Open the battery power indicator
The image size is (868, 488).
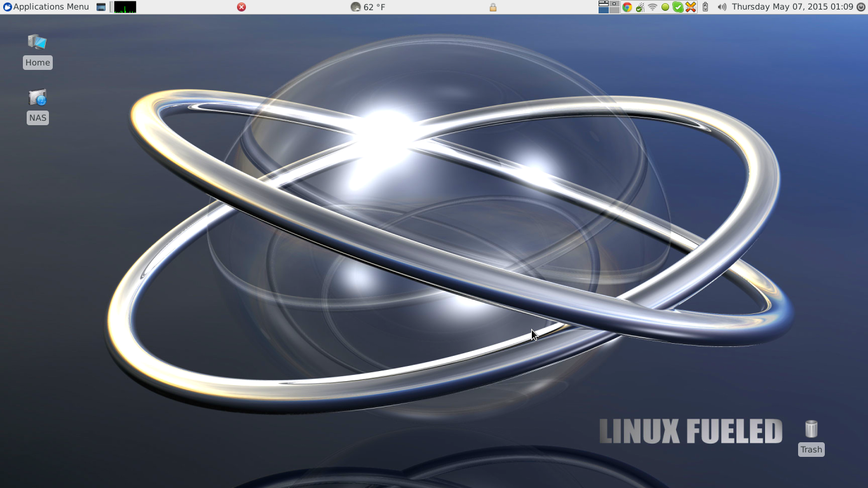coord(705,7)
